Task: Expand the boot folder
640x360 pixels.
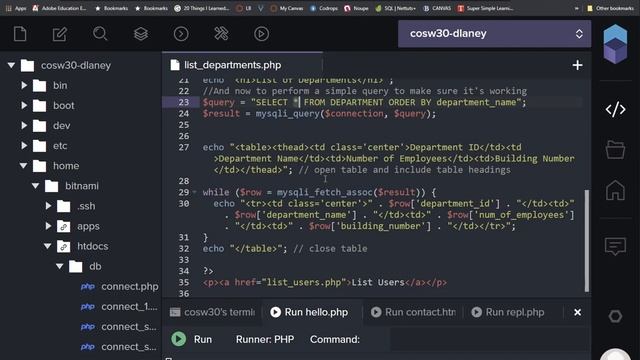Action: point(24,105)
